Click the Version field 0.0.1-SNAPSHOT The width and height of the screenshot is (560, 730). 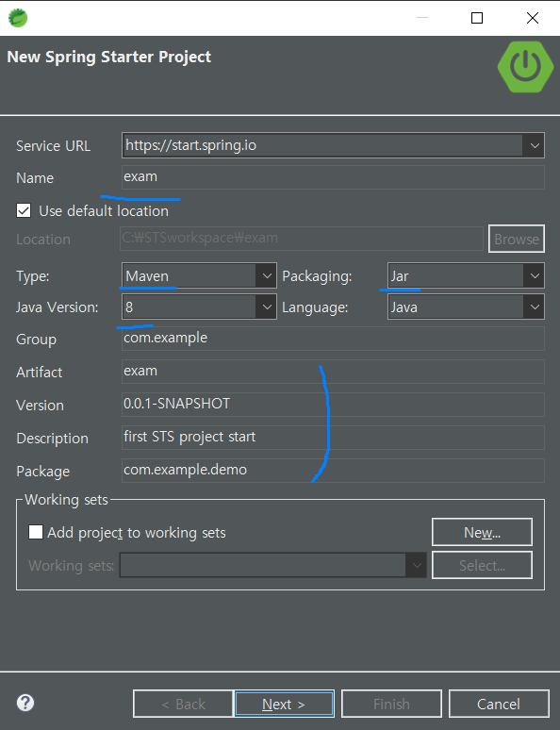[x=333, y=405]
